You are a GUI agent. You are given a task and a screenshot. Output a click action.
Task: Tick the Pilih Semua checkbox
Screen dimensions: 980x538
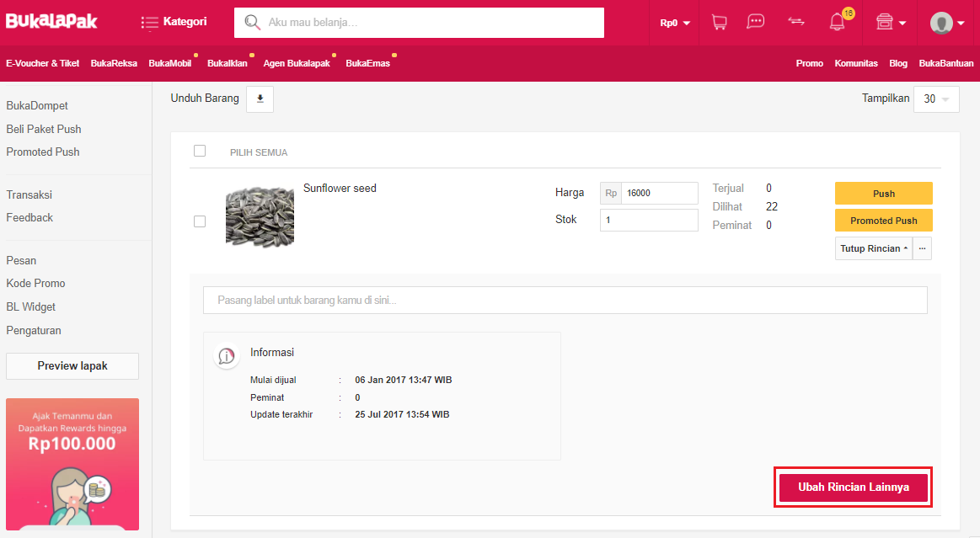coord(200,151)
